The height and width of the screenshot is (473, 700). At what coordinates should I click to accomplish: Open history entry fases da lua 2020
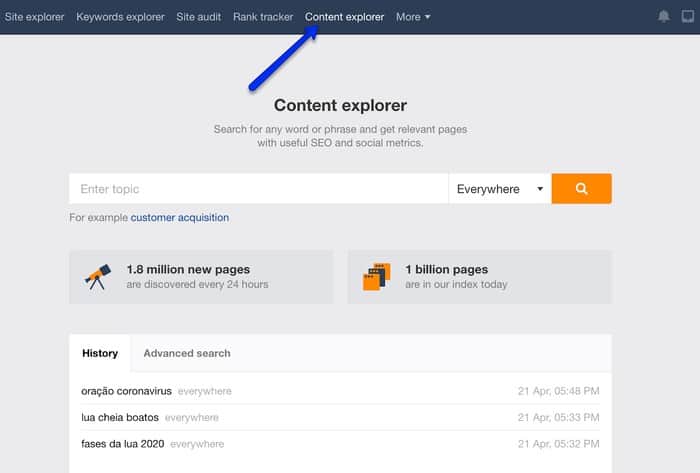coord(123,444)
